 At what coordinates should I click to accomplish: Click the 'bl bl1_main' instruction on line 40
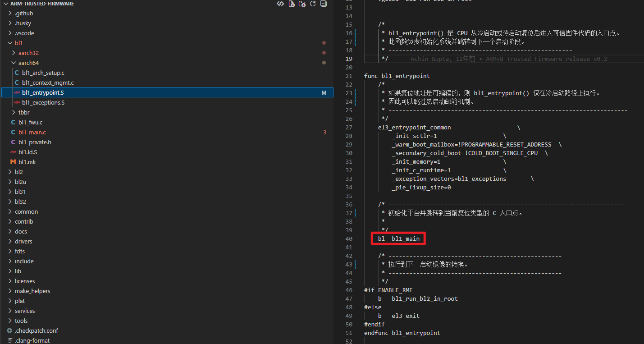click(399, 239)
